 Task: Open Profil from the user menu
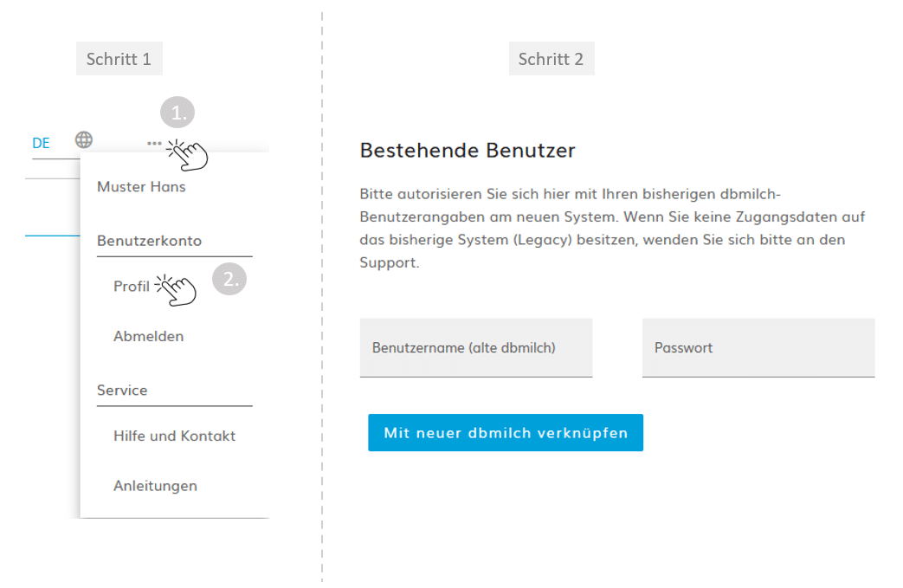point(132,287)
